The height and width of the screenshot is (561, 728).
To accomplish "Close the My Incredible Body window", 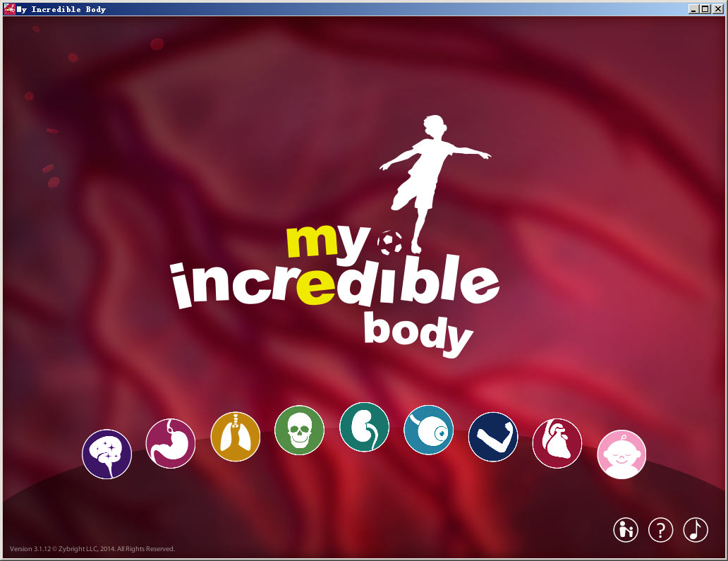I will click(717, 9).
